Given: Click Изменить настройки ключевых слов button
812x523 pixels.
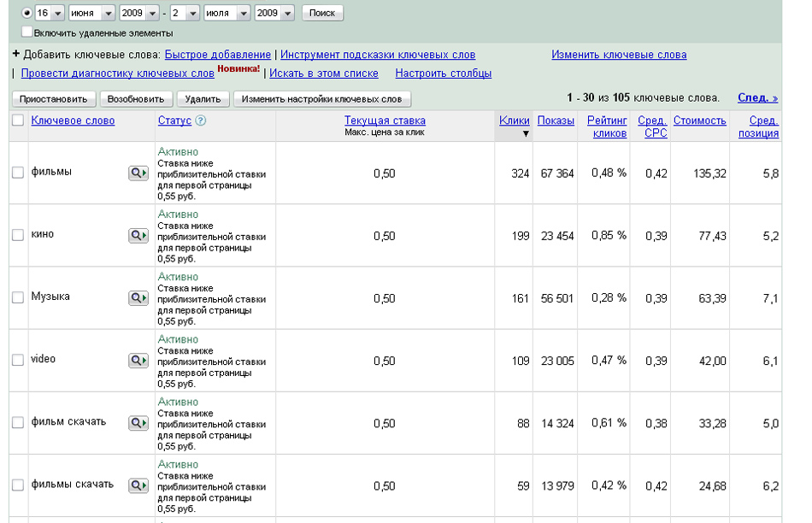Looking at the screenshot, I should (x=322, y=99).
